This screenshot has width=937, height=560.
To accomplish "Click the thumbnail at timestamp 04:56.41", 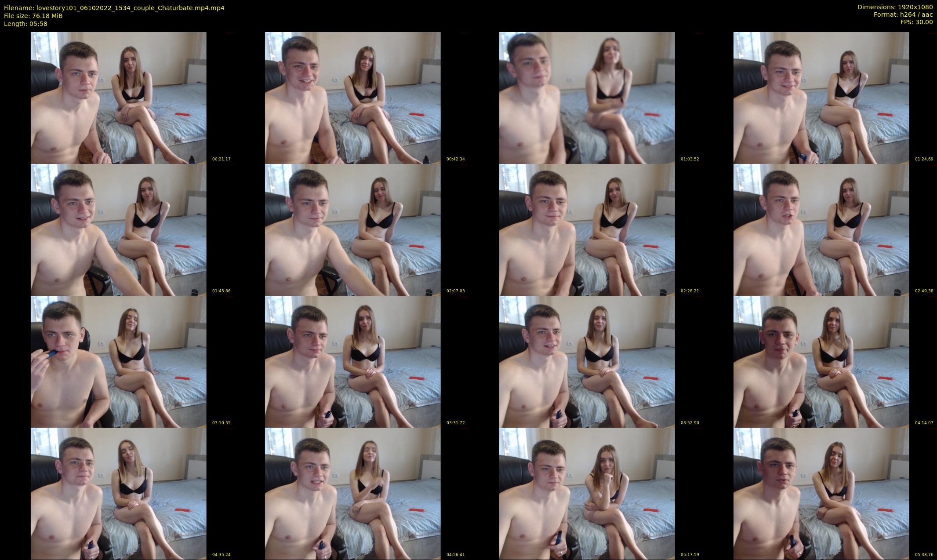I will tap(352, 493).
